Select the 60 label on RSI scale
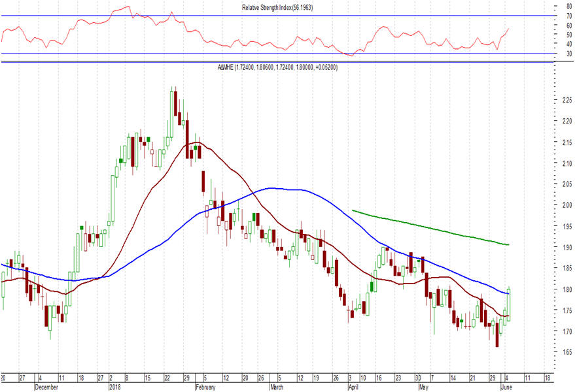The height and width of the screenshot is (392, 575). pos(569,25)
